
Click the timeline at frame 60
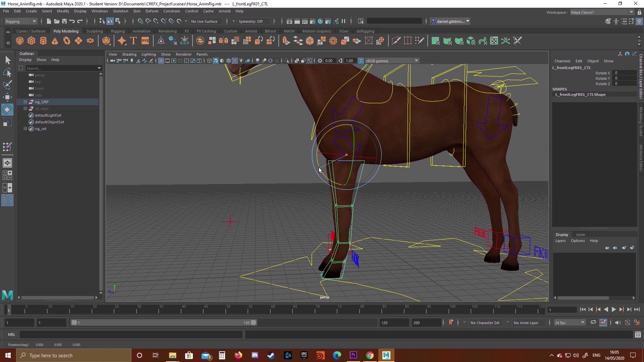pyautogui.click(x=273, y=309)
